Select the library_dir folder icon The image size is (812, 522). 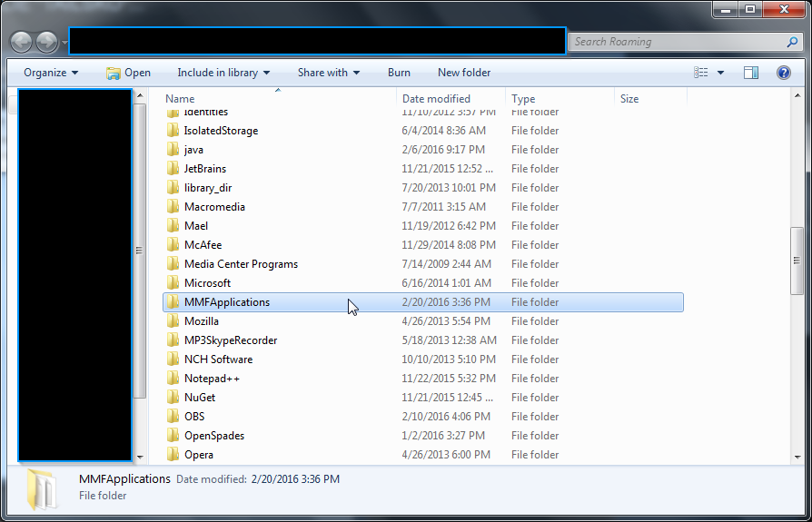pos(173,188)
